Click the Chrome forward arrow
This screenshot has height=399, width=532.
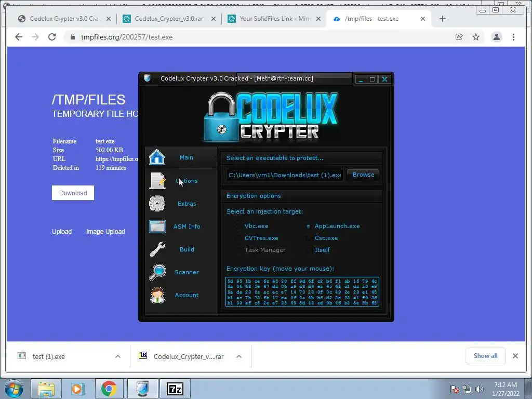[x=35, y=37]
